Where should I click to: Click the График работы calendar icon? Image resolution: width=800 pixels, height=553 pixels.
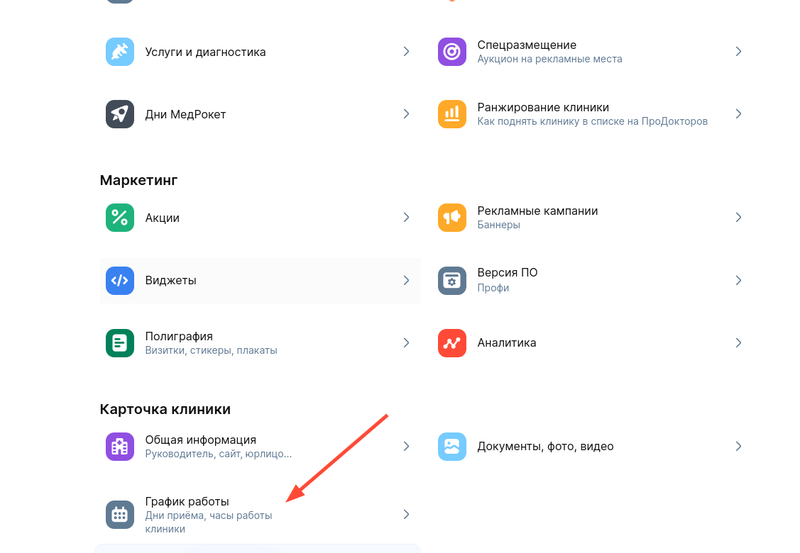coord(120,515)
